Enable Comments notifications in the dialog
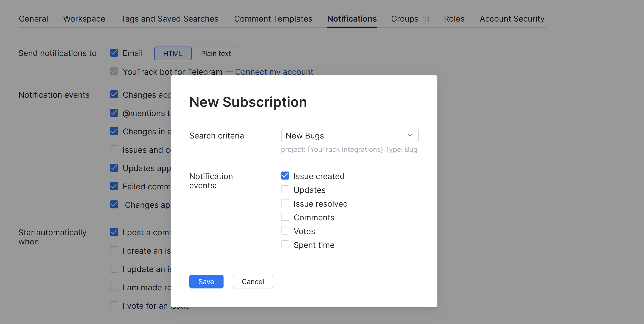This screenshot has width=644, height=324. point(285,217)
